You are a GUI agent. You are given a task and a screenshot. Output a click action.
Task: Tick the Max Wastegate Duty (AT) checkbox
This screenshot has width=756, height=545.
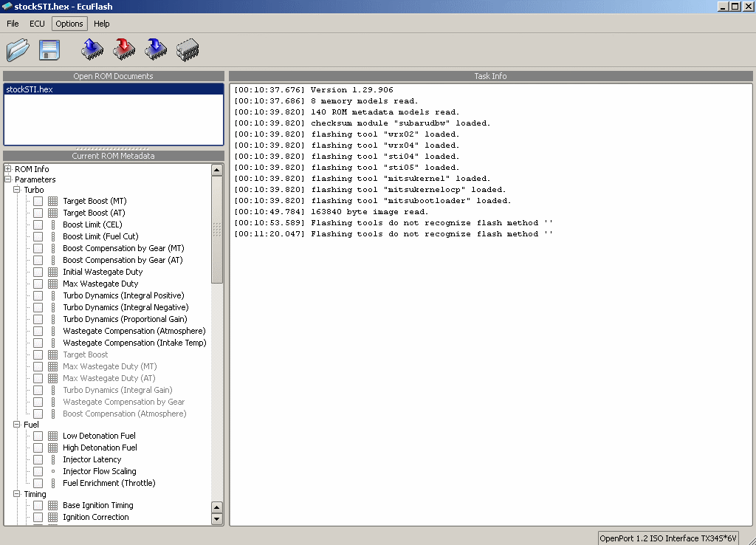[x=38, y=378]
